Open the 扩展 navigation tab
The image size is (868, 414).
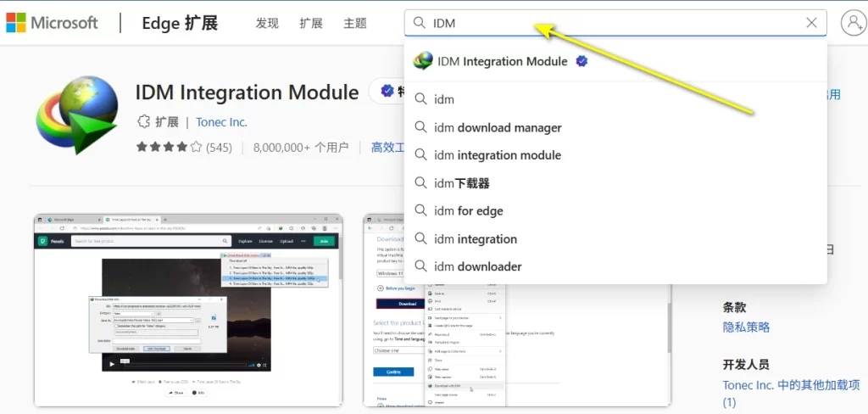pos(311,23)
